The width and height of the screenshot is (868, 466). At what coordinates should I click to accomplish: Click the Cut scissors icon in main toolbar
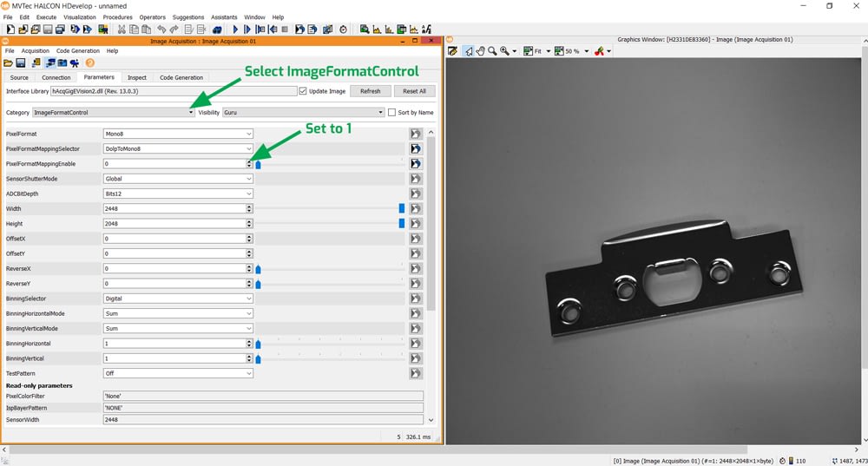click(122, 30)
